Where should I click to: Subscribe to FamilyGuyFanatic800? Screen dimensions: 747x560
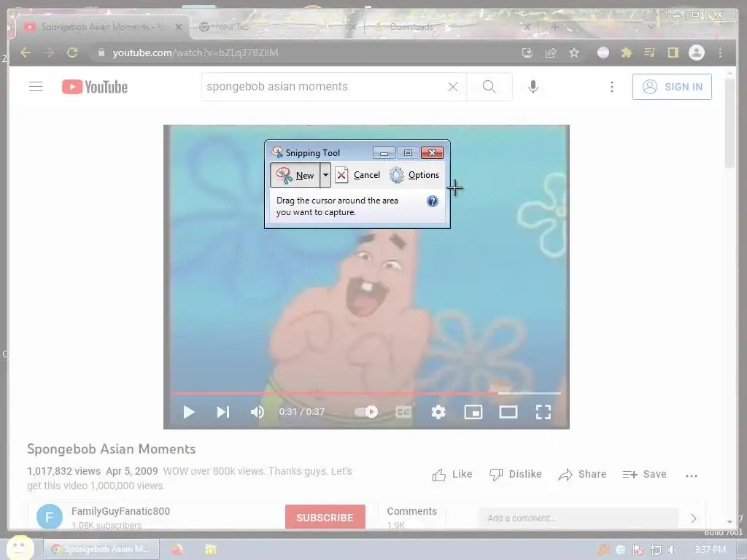coord(325,517)
